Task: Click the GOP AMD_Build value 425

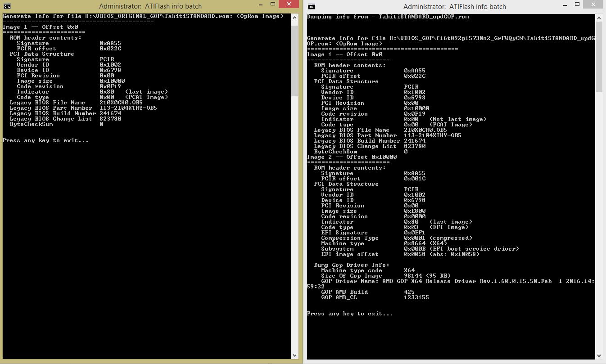Action: coord(409,292)
